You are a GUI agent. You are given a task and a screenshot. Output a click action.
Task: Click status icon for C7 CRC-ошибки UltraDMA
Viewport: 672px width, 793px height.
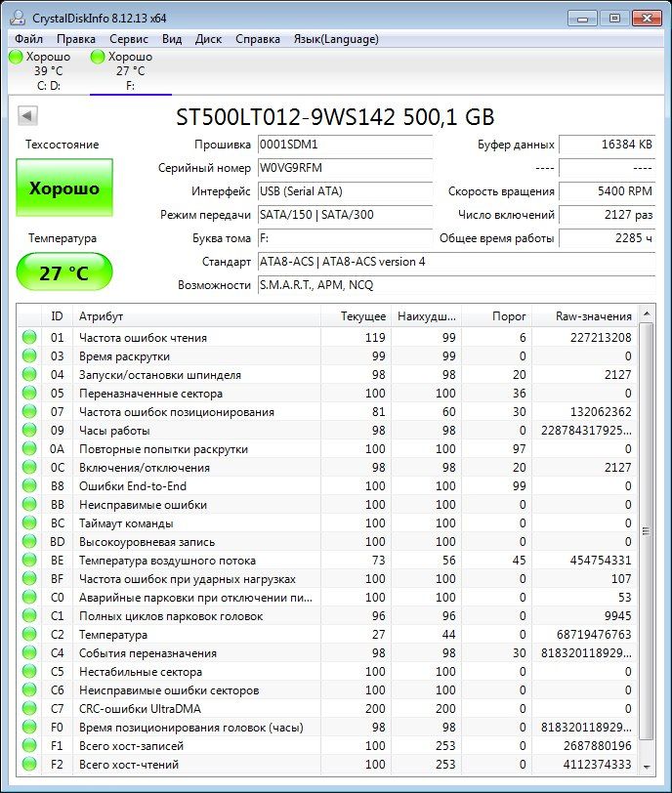(x=29, y=709)
